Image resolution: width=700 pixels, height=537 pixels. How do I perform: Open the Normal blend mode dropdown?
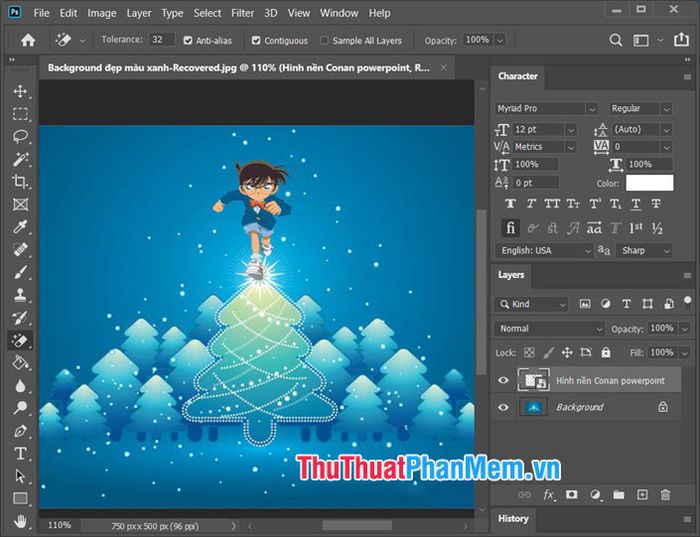(x=549, y=329)
